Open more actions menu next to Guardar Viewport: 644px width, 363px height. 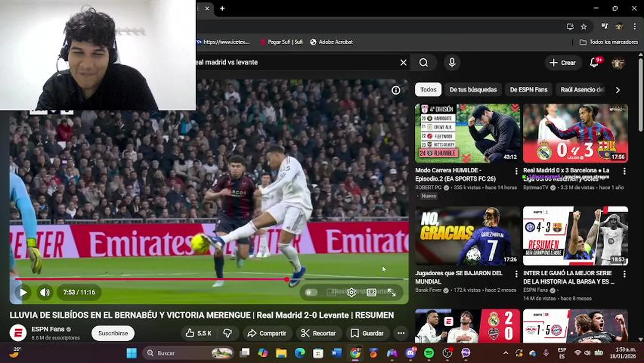pyautogui.click(x=401, y=333)
